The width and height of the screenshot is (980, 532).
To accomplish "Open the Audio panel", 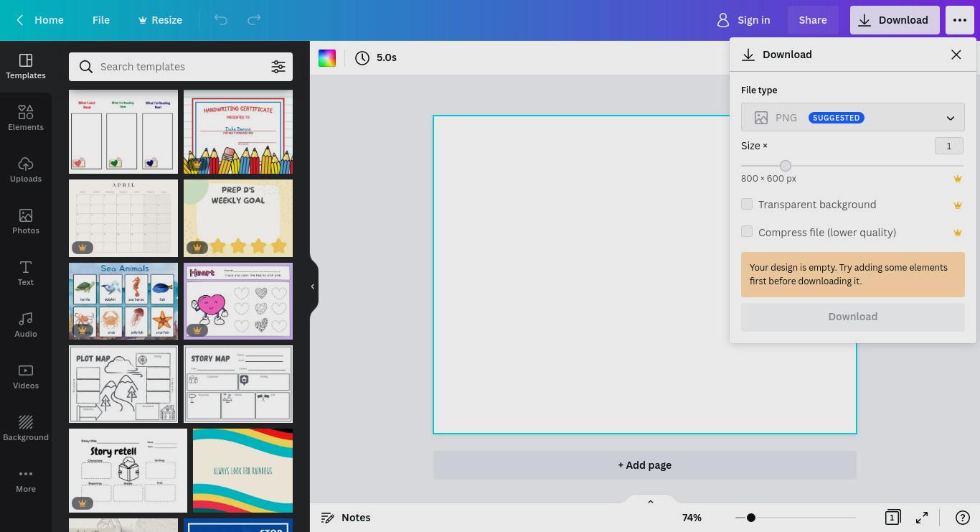I will (x=26, y=325).
